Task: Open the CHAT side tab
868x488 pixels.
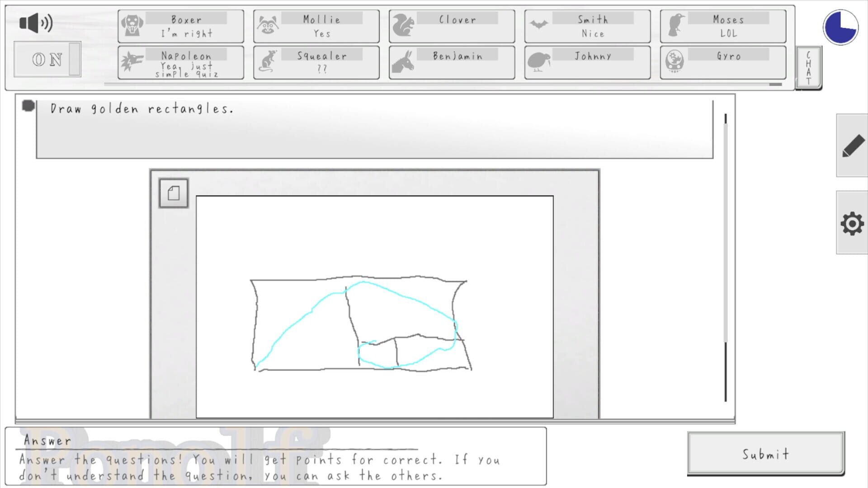Action: [x=808, y=68]
